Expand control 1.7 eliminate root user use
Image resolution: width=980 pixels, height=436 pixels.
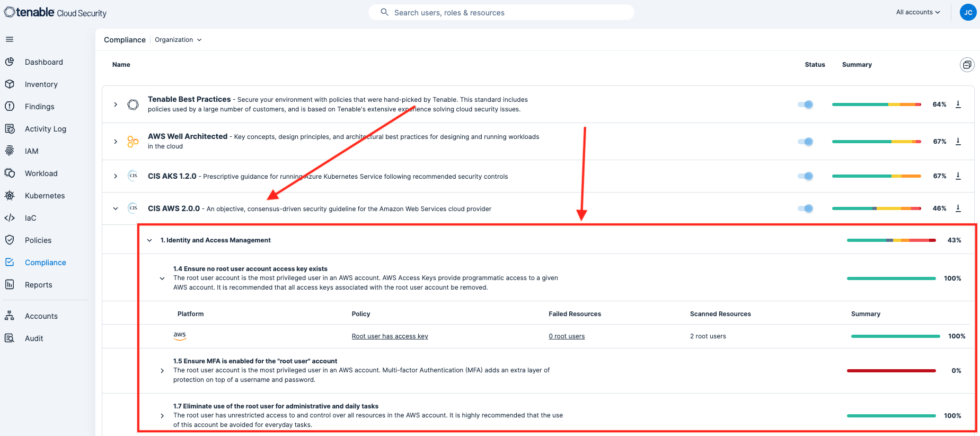click(162, 416)
